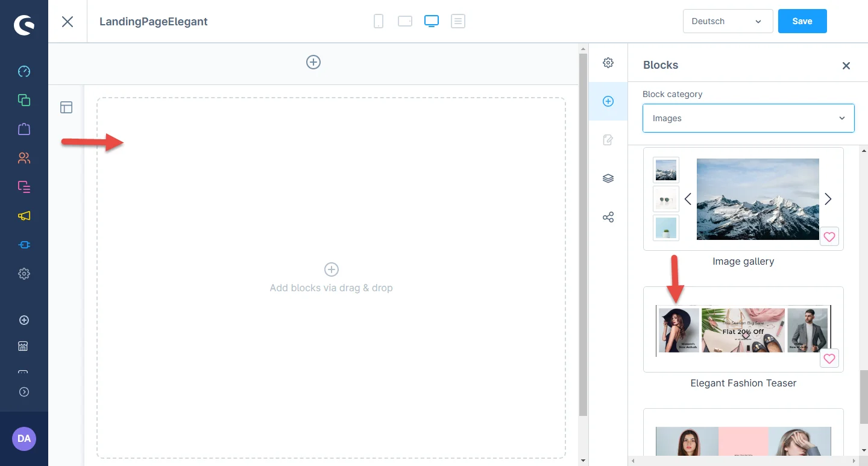Image resolution: width=868 pixels, height=466 pixels.
Task: Open the Marketing megaphone icon
Action: pos(24,216)
